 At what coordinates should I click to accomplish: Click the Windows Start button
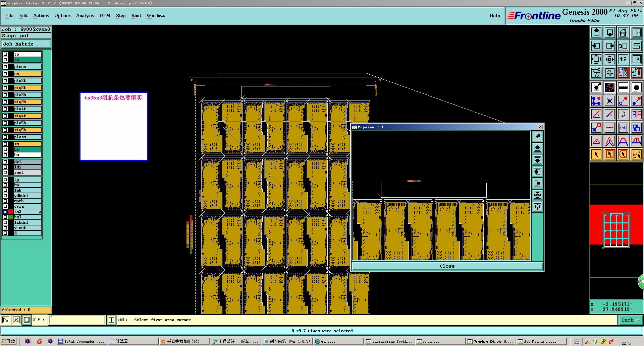[x=9, y=341]
